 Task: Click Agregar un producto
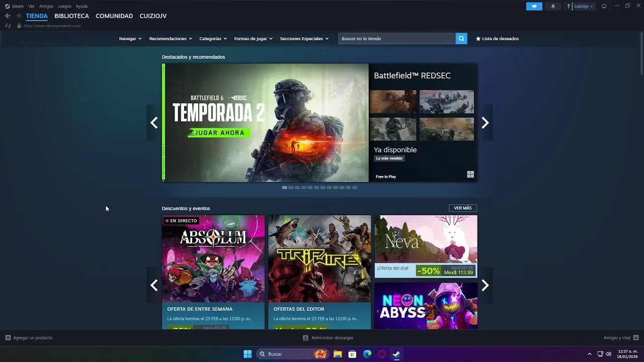pyautogui.click(x=33, y=338)
